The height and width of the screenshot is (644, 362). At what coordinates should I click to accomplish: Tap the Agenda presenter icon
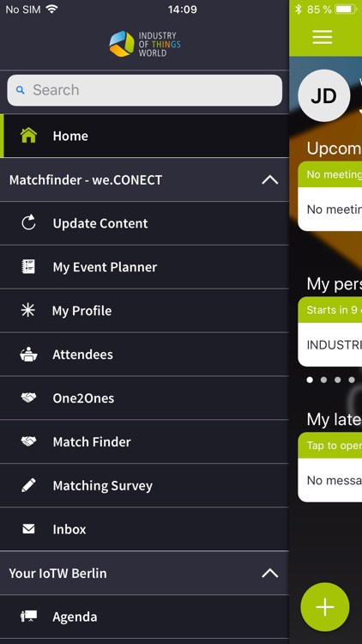pyautogui.click(x=28, y=616)
